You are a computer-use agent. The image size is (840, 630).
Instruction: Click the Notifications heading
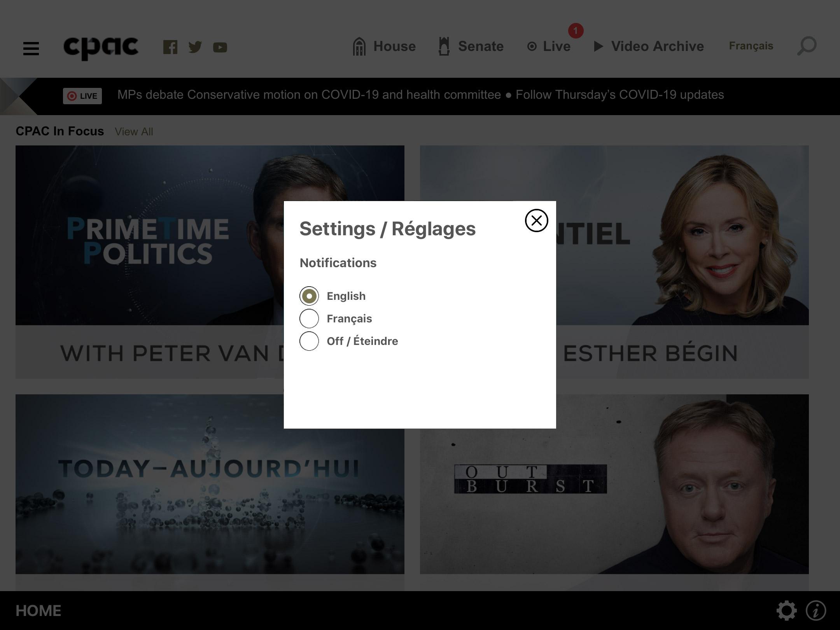[338, 263]
